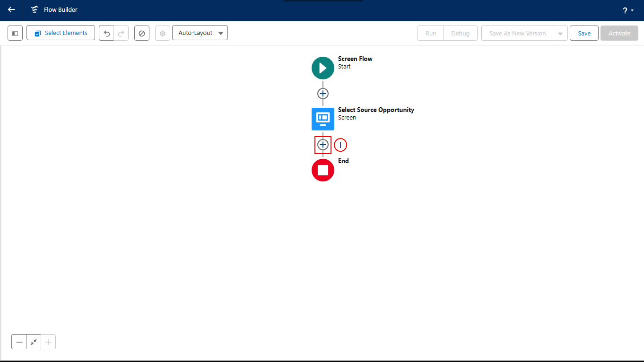Expand the Save As New Version arrow
The width and height of the screenshot is (644, 362).
click(x=560, y=33)
